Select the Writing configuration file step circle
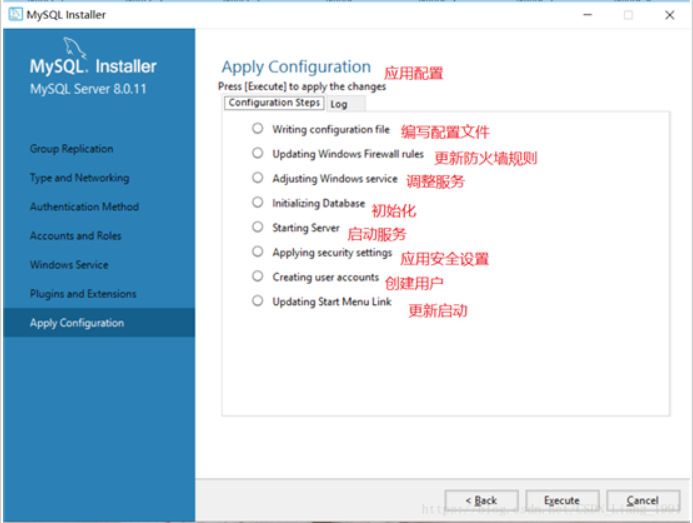The width and height of the screenshot is (693, 523). (x=258, y=129)
